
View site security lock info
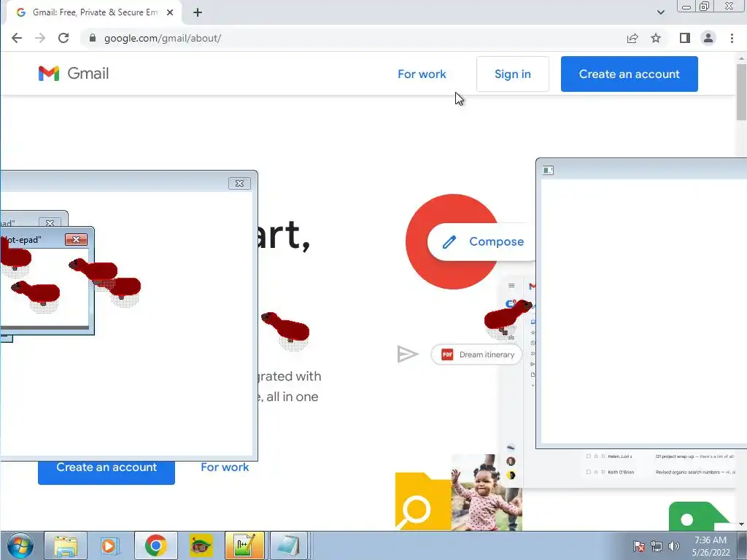pyautogui.click(x=93, y=38)
